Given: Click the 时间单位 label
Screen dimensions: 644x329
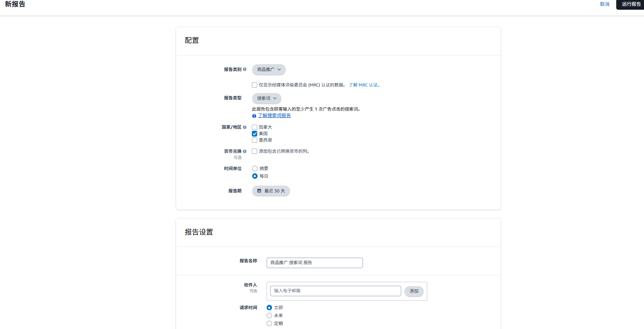Looking at the screenshot, I should 233,169.
